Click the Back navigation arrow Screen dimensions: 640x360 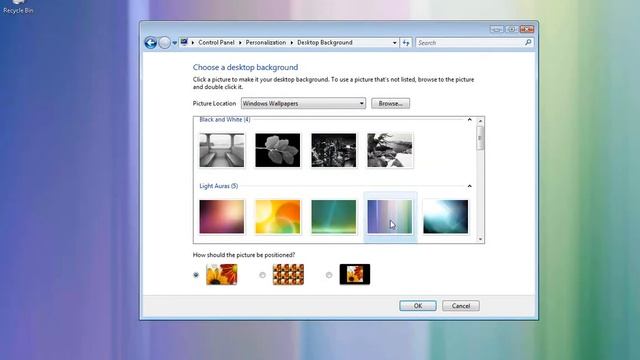pos(151,42)
